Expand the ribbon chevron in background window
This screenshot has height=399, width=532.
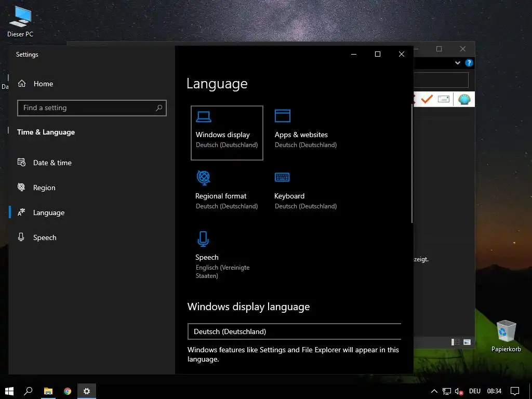click(x=457, y=63)
